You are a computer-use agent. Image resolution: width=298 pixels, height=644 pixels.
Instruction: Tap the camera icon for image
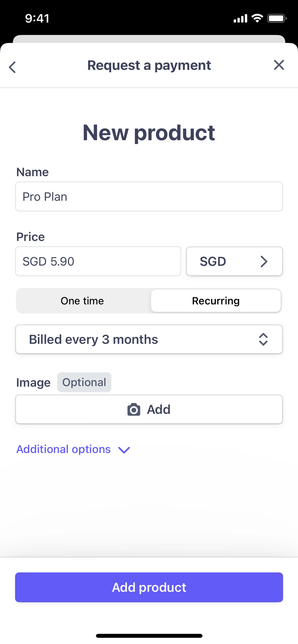click(134, 409)
